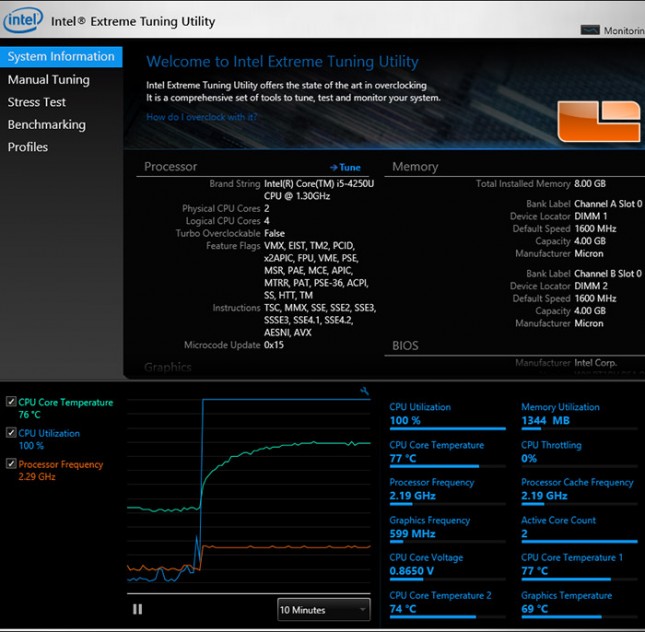Click the Channel A Slot 0 label
Viewport: 645px width, 632px height.
click(608, 204)
